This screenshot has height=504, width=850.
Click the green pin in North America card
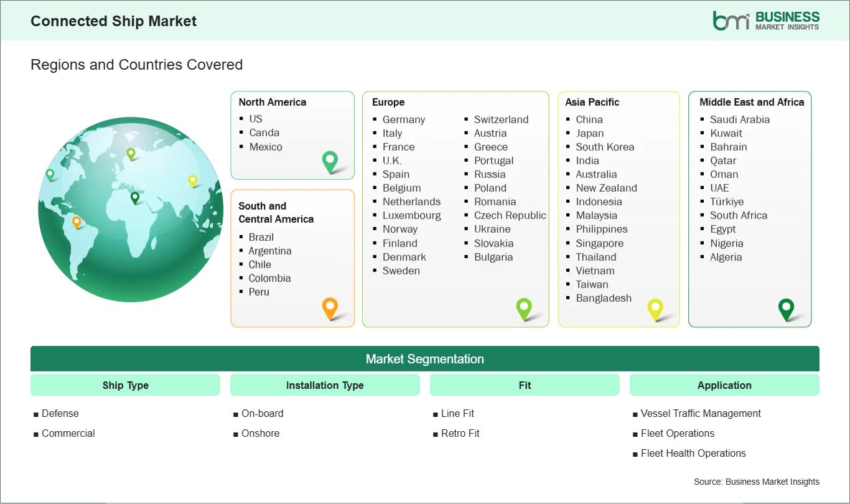(x=330, y=161)
